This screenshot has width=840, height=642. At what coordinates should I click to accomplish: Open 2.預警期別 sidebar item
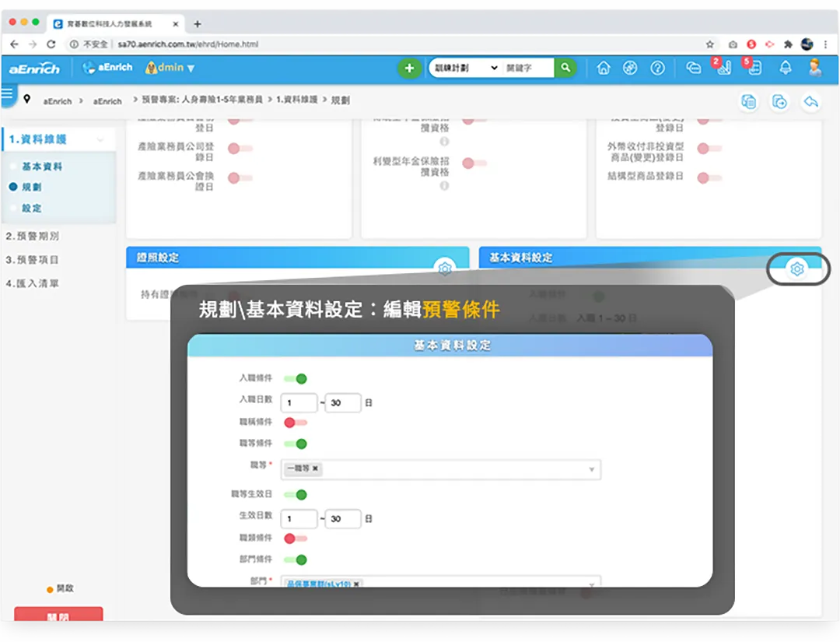point(33,236)
